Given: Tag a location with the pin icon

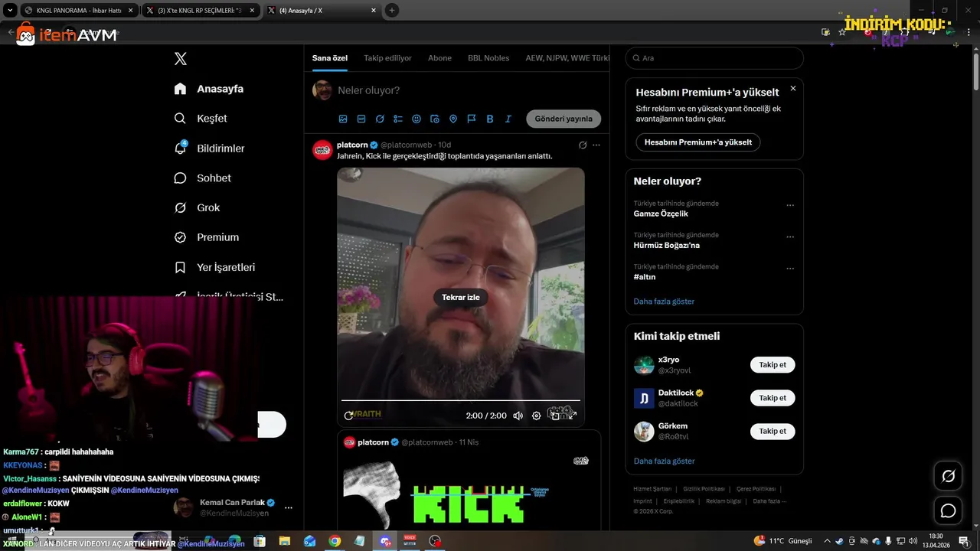Looking at the screenshot, I should 453,119.
